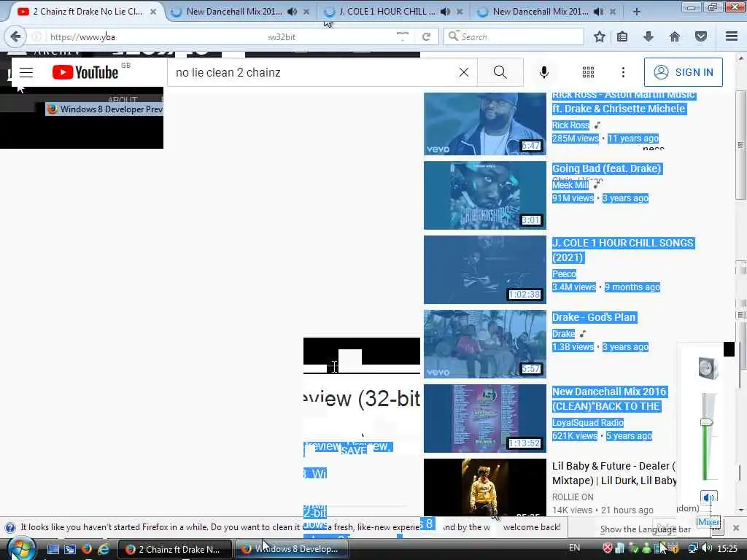Screen dimensions: 747x560
Task: Bookmark this page with the star icon
Action: click(x=600, y=36)
